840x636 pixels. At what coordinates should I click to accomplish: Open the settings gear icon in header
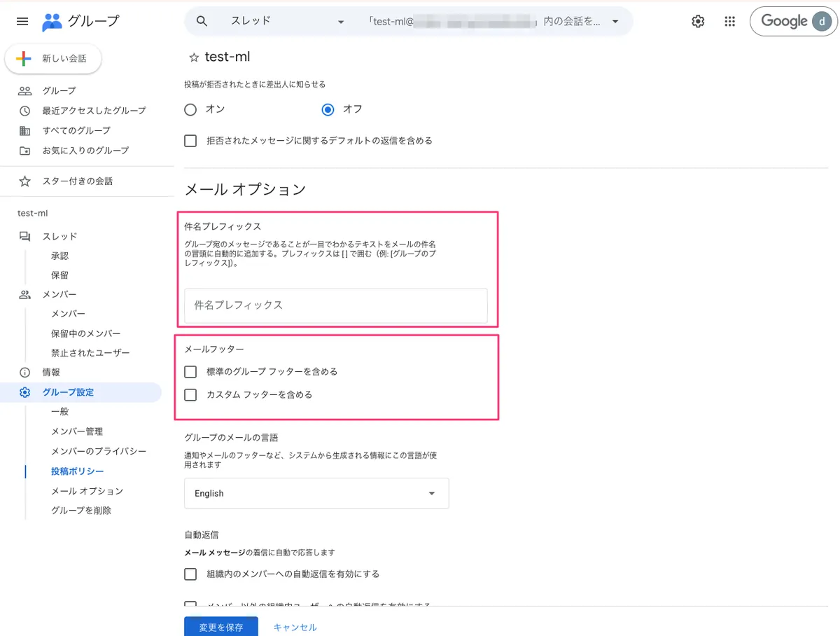click(x=698, y=22)
